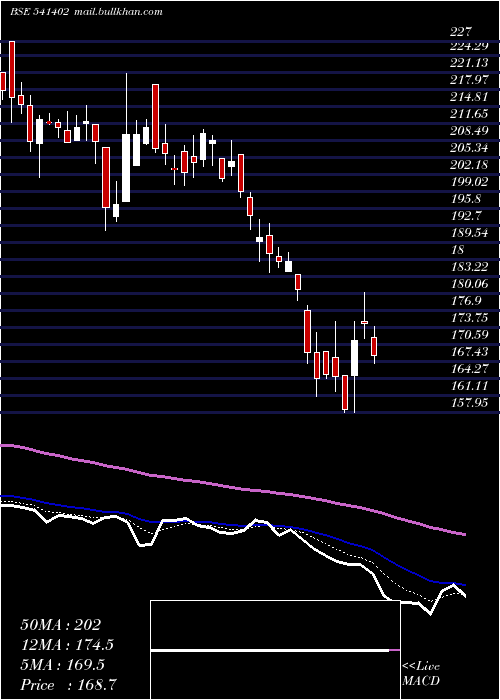
Task: Select the 180.06 axis value
Action: (x=470, y=283)
